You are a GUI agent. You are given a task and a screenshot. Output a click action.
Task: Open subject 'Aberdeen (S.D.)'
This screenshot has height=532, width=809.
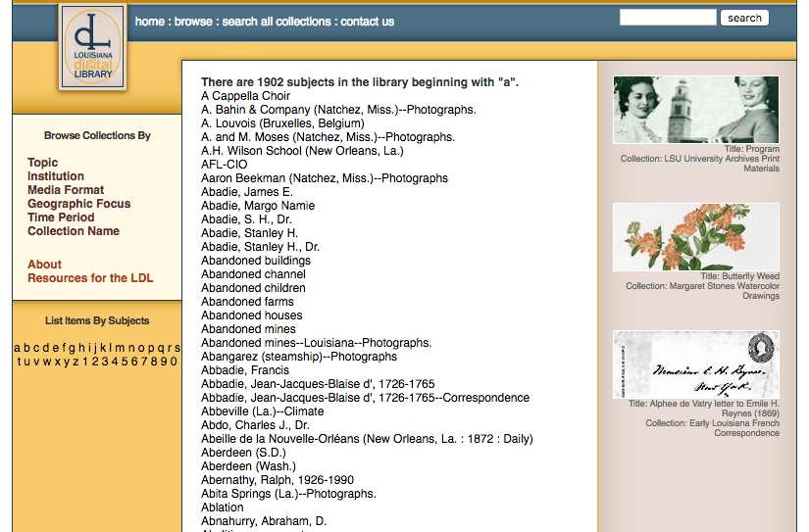(243, 453)
